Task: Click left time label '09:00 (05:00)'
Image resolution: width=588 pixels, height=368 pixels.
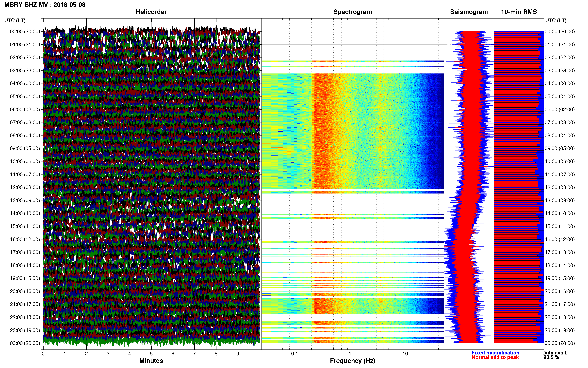Action: point(25,148)
